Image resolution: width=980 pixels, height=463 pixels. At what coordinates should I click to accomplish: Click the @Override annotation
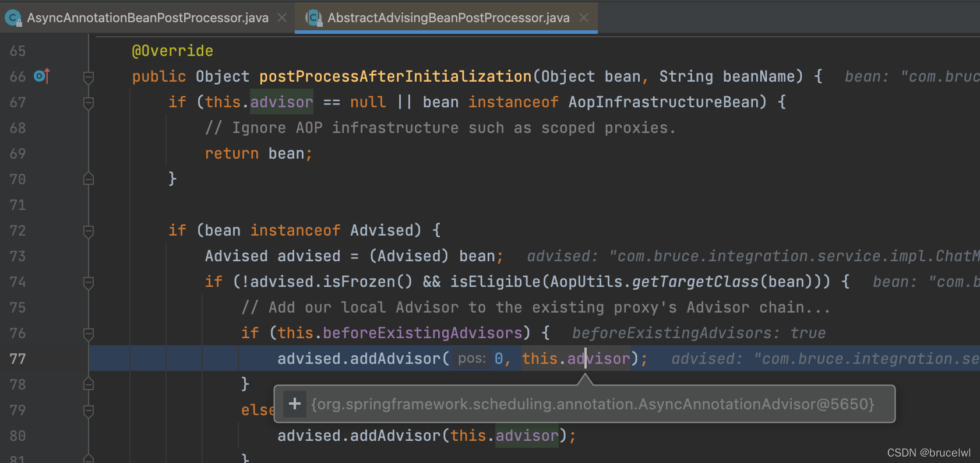pos(172,51)
